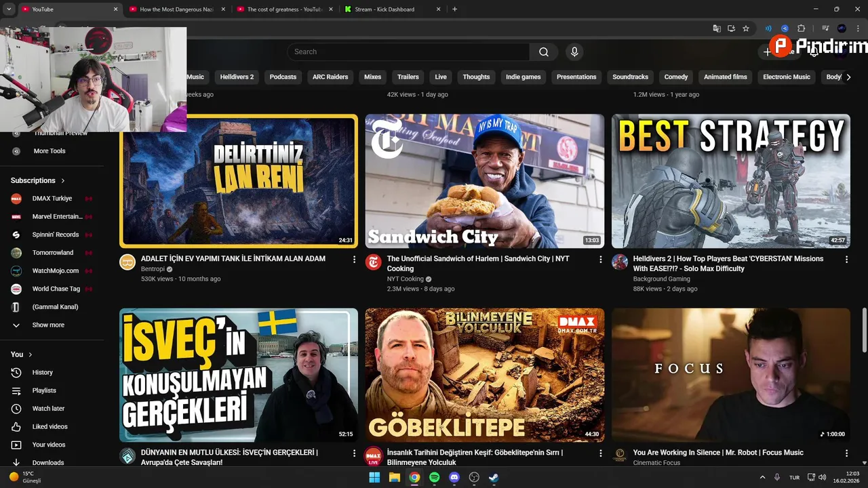
Task: Open the Chrome profile avatar
Action: 842,28
